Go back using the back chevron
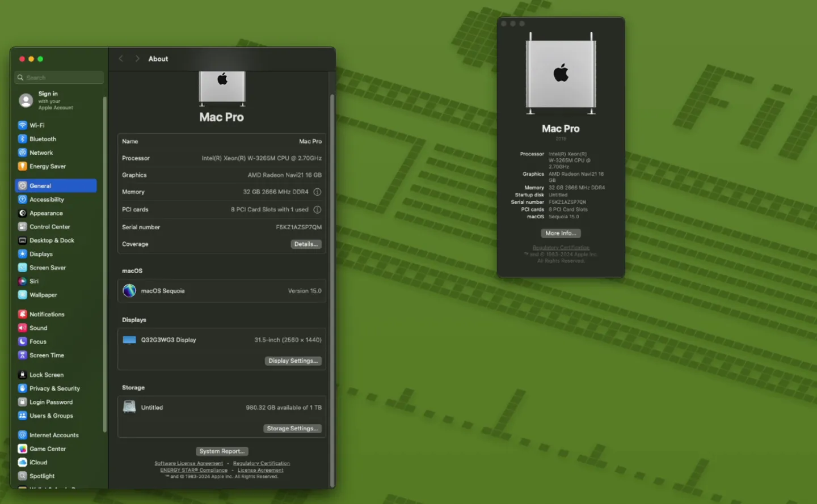Screen dimensions: 817x504 pyautogui.click(x=121, y=59)
